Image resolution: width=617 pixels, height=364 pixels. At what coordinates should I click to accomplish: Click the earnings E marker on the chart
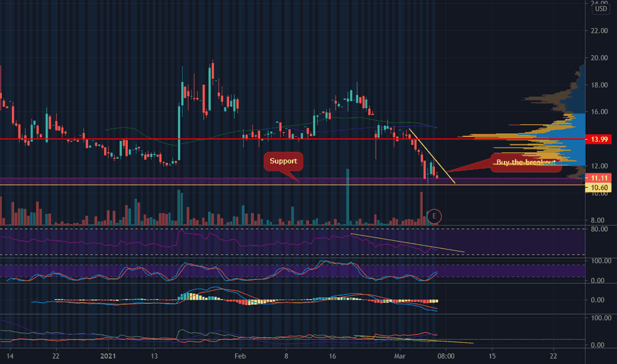(434, 216)
